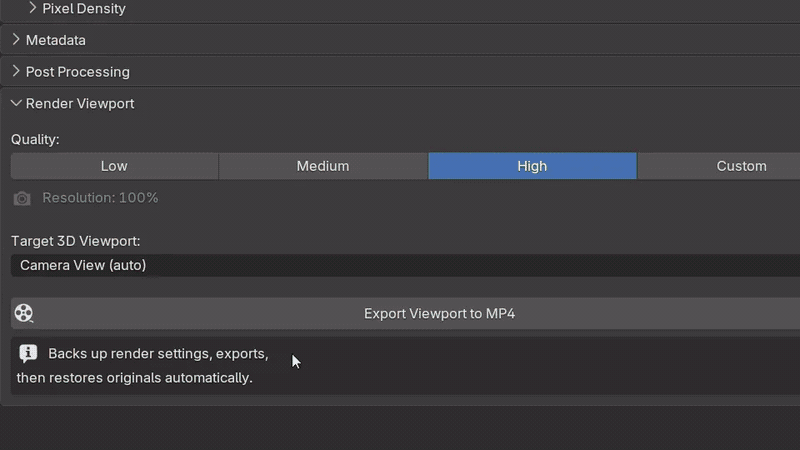Click the 'Target 3D Viewport:' label
This screenshot has height=450, width=800.
(76, 241)
